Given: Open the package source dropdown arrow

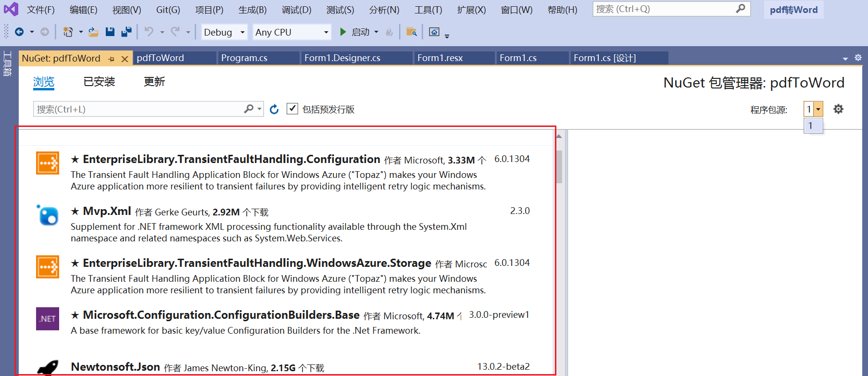Looking at the screenshot, I should point(818,109).
